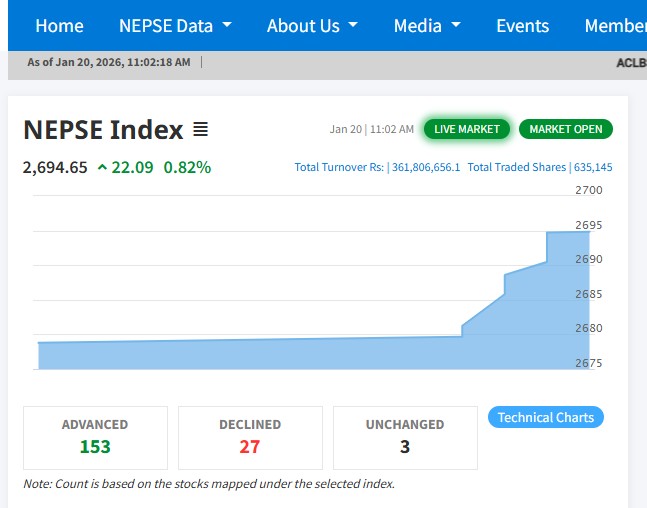Click the green up-arrow change indicator
647x508 pixels.
[102, 167]
